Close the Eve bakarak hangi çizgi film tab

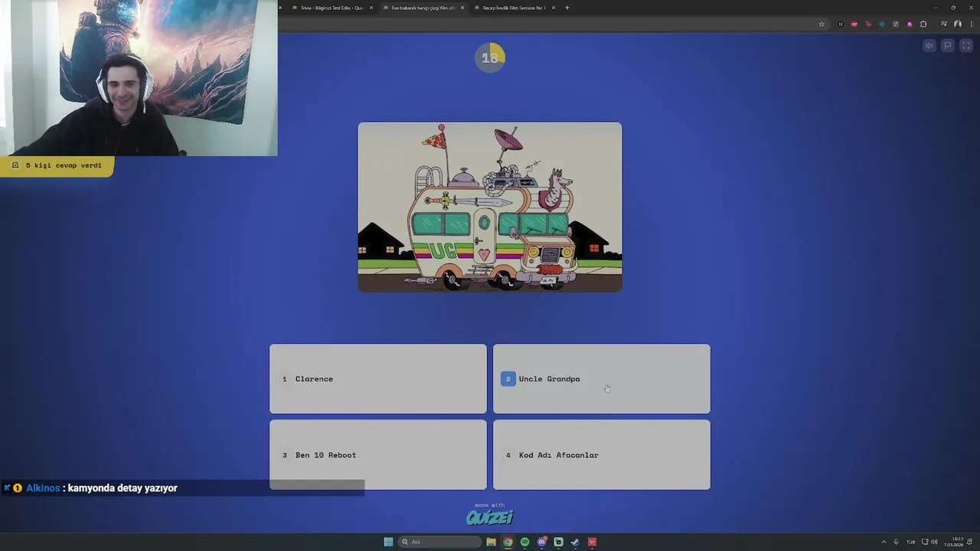[462, 8]
